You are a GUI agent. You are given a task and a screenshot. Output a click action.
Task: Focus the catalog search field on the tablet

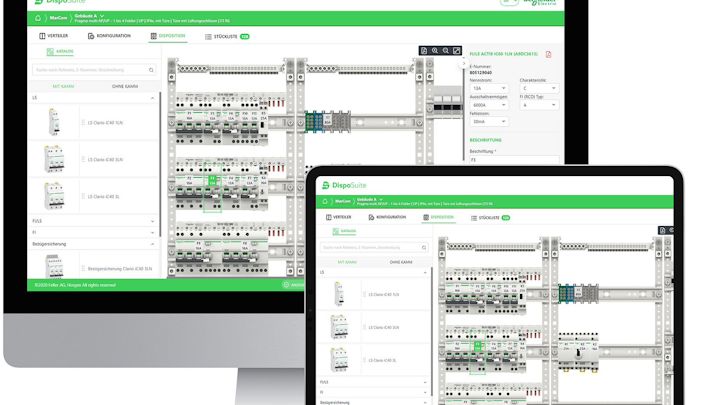pos(374,248)
